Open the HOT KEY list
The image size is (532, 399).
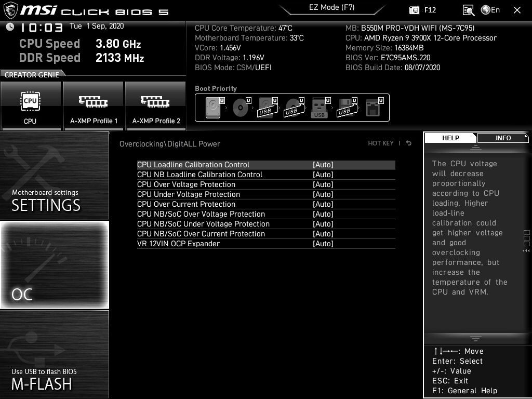(381, 143)
